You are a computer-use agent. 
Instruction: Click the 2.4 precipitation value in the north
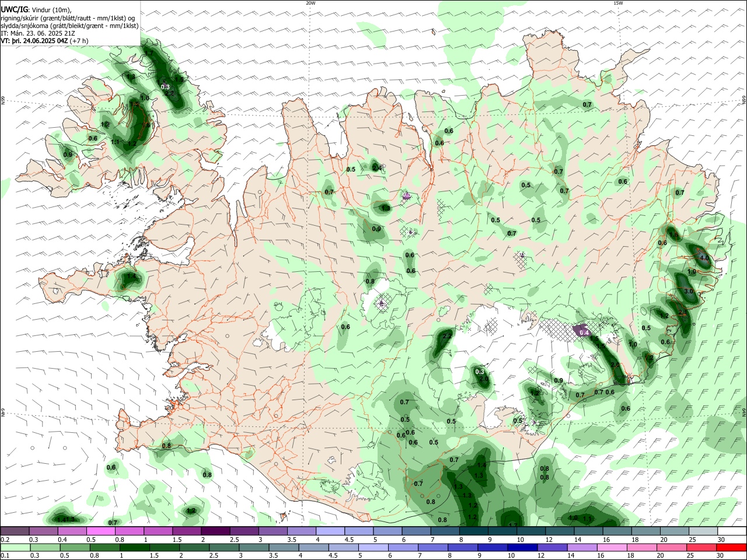tap(377, 167)
